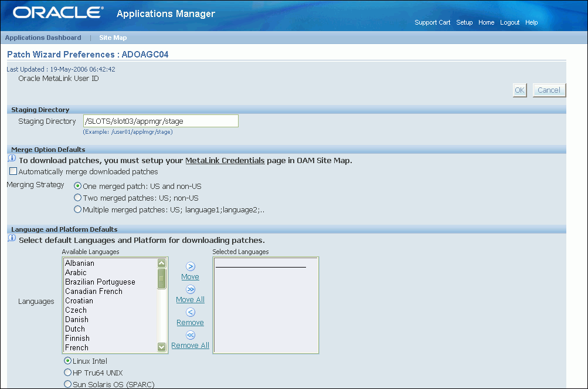Select Finnish in Available Languages
Screen dimensions: 588x389
tap(110, 338)
